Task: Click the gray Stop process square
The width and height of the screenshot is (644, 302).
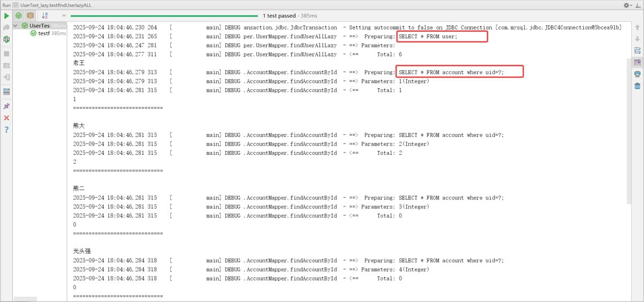Action: (6, 54)
